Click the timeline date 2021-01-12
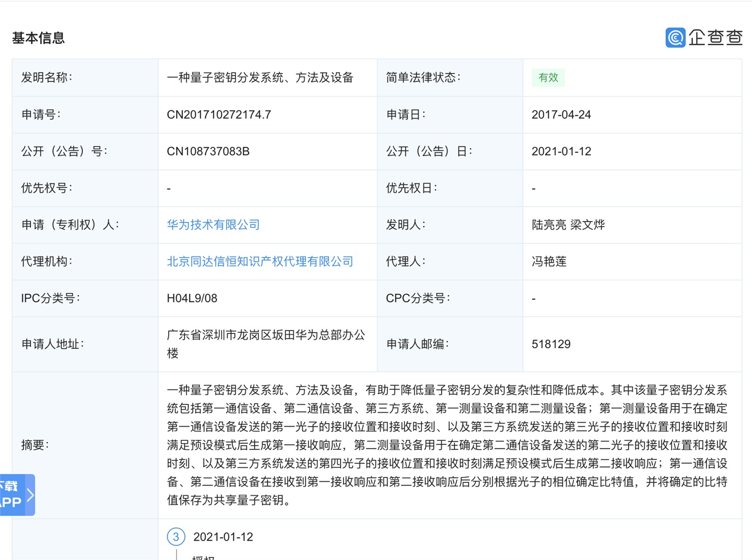 [223, 536]
